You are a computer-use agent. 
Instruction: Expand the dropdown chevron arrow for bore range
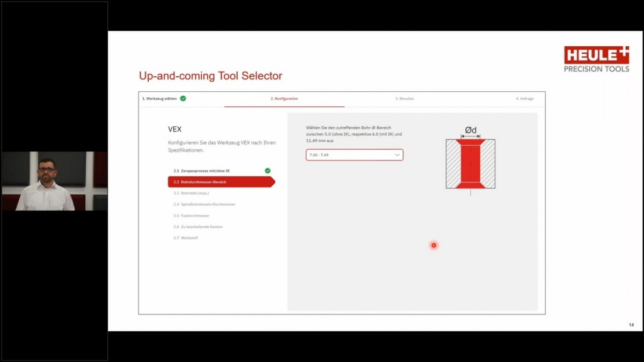coord(397,155)
